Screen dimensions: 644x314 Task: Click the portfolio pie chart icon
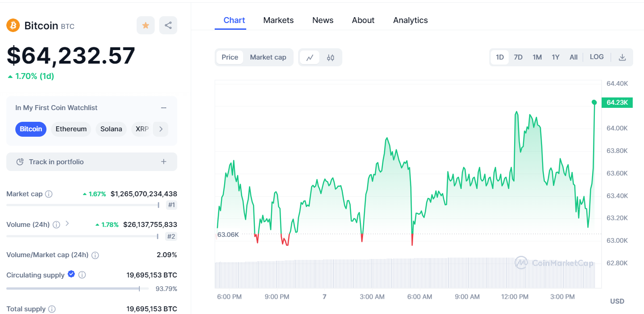click(x=20, y=162)
